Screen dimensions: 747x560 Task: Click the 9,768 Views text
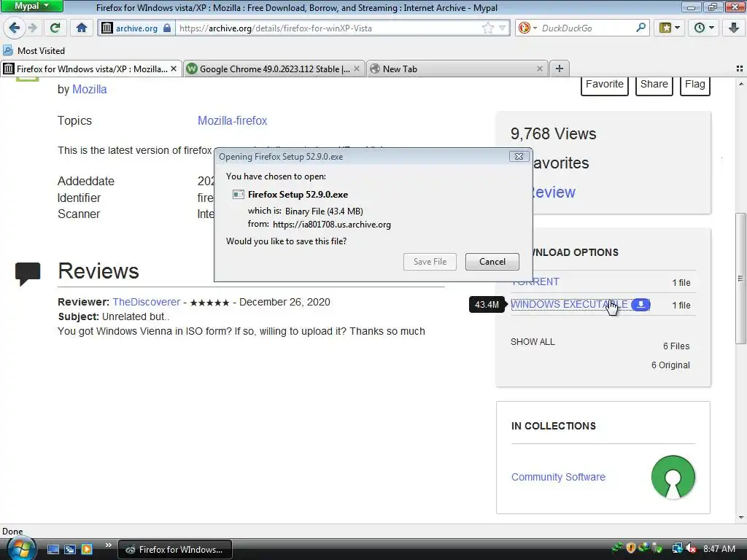[x=553, y=134]
